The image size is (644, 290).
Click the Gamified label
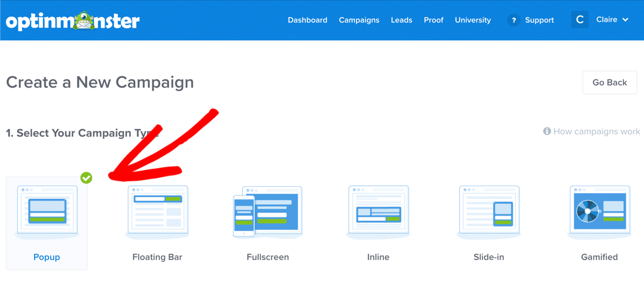(x=599, y=258)
